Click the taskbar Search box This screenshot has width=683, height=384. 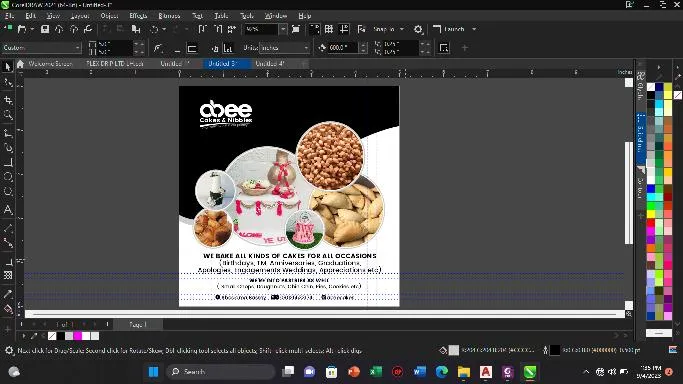pyautogui.click(x=221, y=372)
